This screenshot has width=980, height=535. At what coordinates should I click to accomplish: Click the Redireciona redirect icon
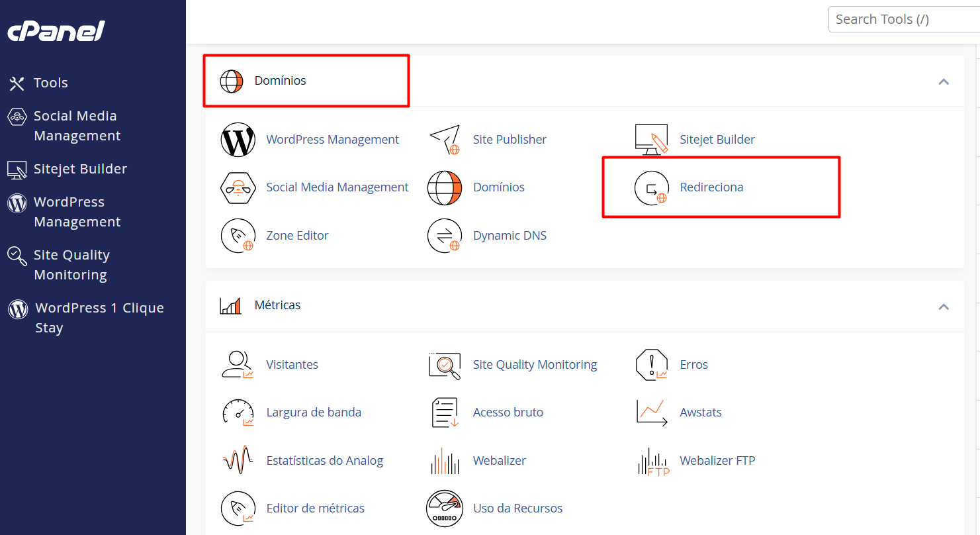pyautogui.click(x=651, y=187)
